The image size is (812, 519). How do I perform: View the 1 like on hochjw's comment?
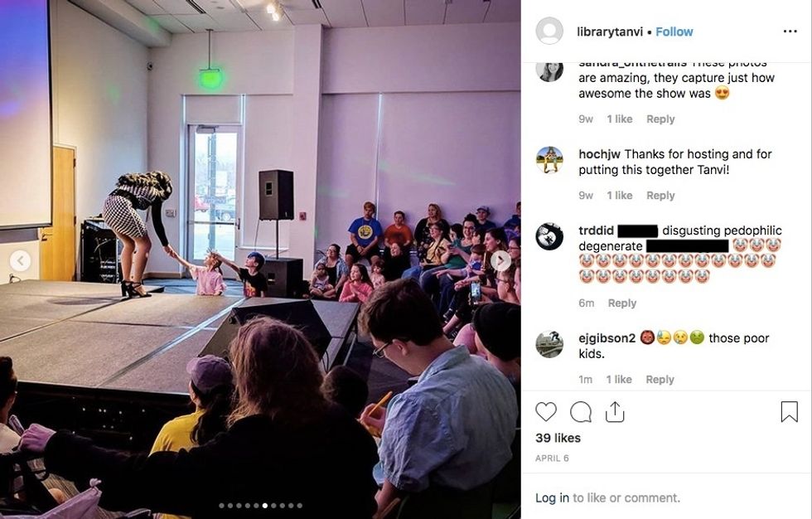coord(620,196)
